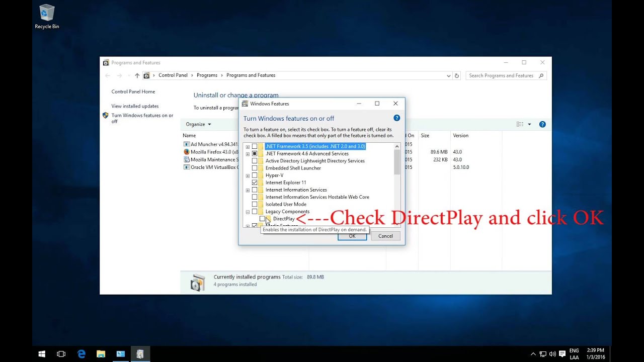This screenshot has width=644, height=362.
Task: Enable Internet Information Services Hostable Web Core
Action: tap(255, 197)
